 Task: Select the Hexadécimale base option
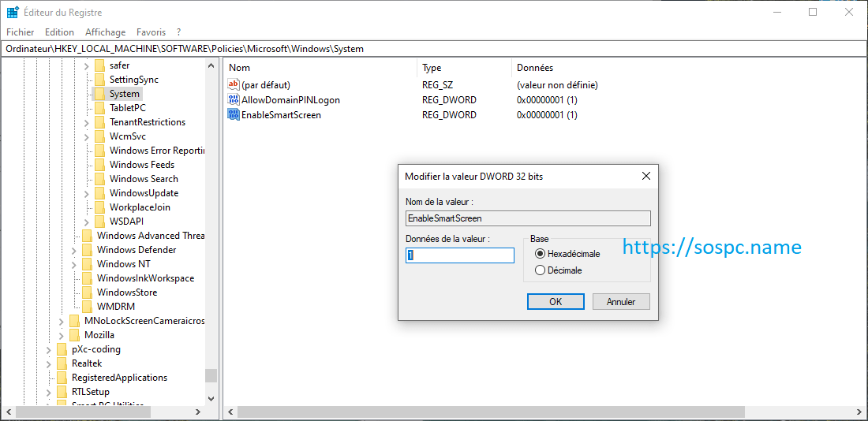point(541,254)
